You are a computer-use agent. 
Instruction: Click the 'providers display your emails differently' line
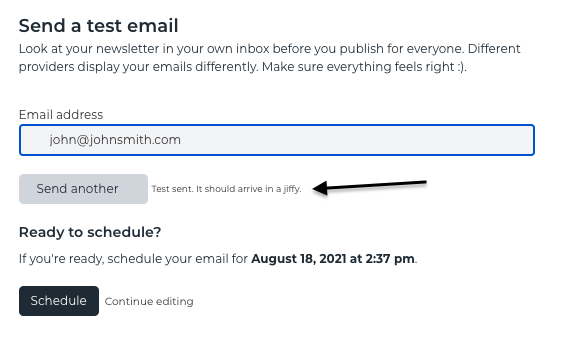point(138,67)
